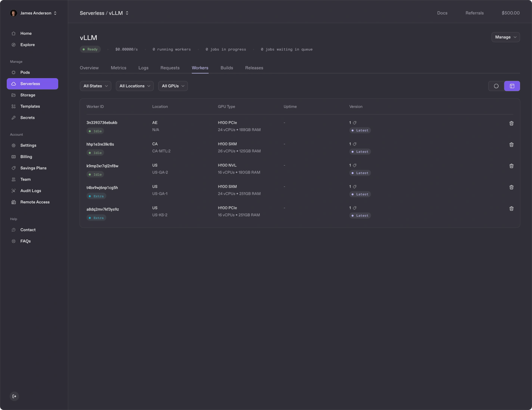The height and width of the screenshot is (410, 532).
Task: Click the Storage folder icon
Action: pos(13,95)
